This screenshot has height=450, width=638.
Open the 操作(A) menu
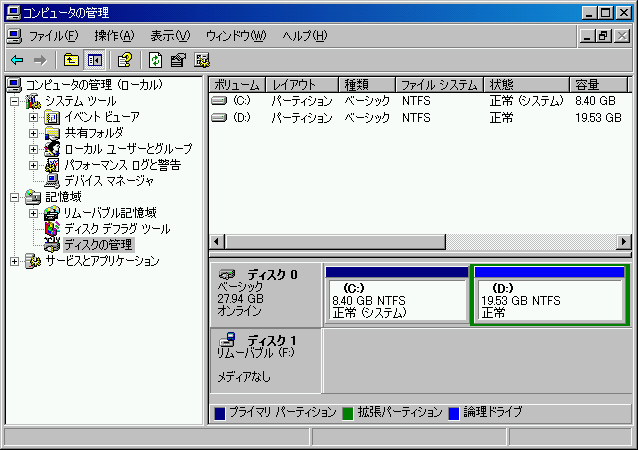click(114, 36)
